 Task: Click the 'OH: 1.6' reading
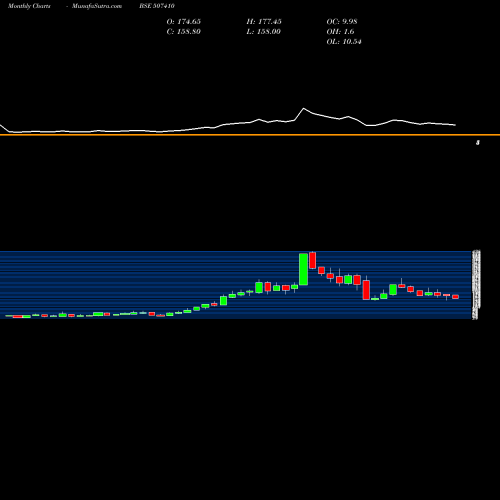click(340, 32)
